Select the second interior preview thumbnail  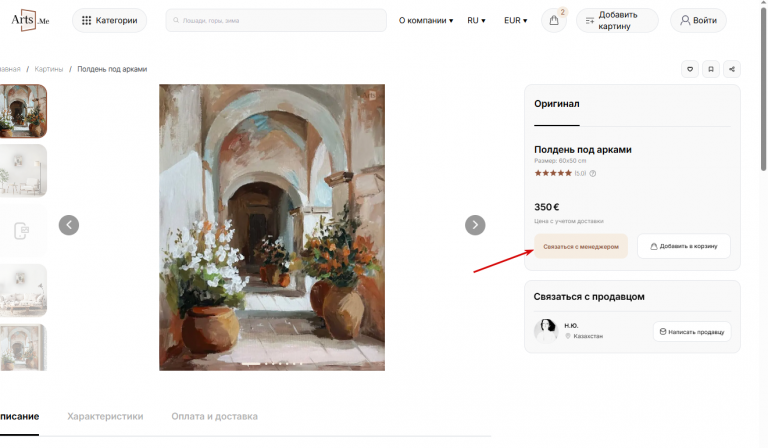23,170
